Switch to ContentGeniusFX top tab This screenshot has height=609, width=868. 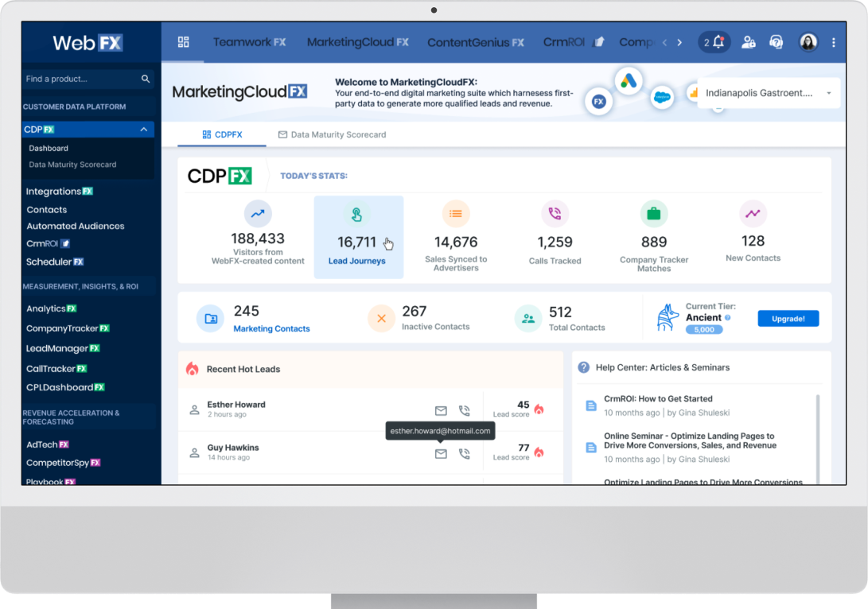(x=476, y=42)
